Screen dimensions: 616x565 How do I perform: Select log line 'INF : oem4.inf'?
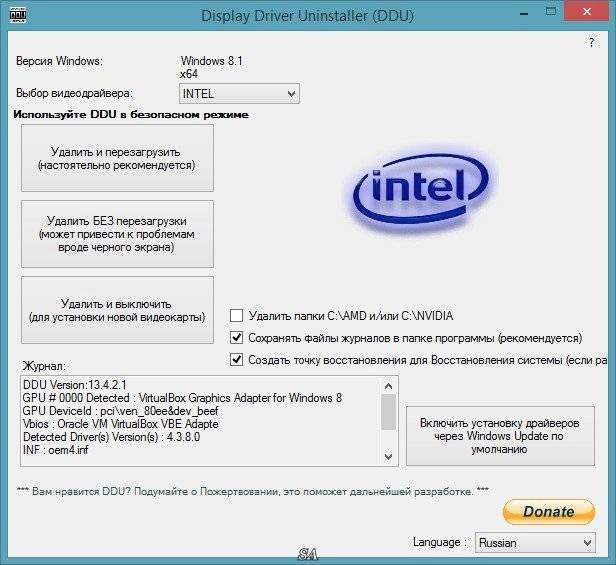click(x=55, y=450)
